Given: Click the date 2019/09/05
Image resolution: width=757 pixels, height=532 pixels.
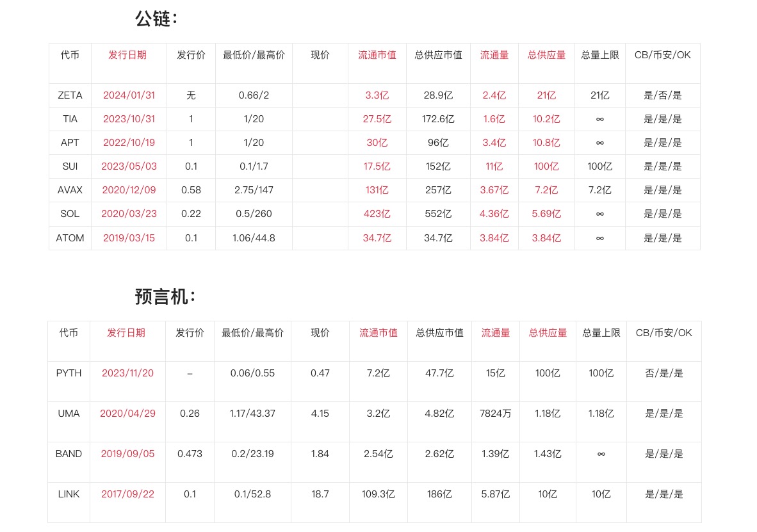Looking at the screenshot, I should (127, 454).
